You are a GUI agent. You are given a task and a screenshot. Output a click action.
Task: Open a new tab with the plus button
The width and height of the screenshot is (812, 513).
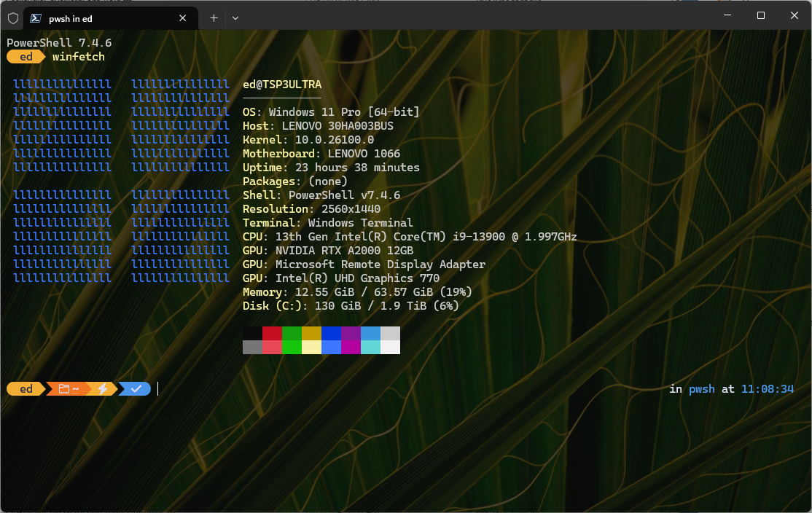(214, 18)
